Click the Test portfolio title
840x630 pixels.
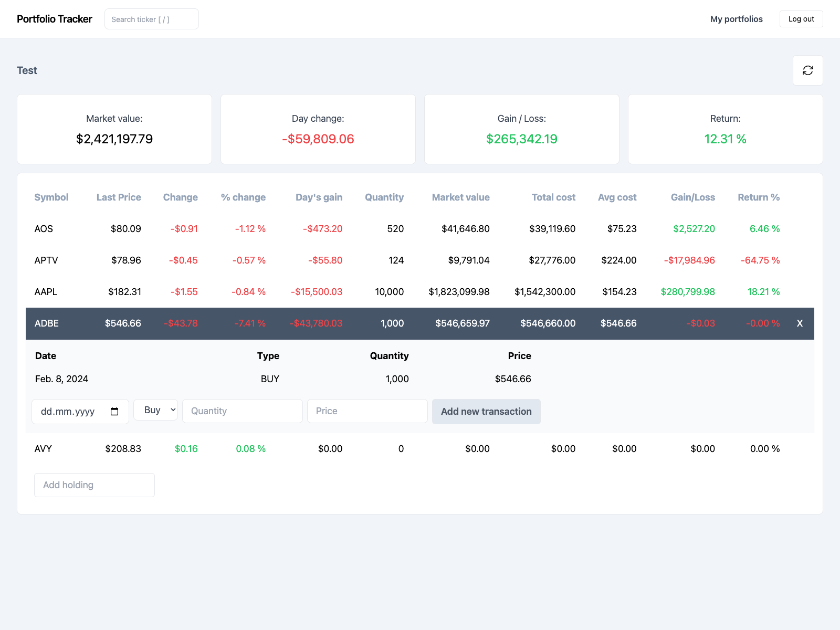pos(27,70)
